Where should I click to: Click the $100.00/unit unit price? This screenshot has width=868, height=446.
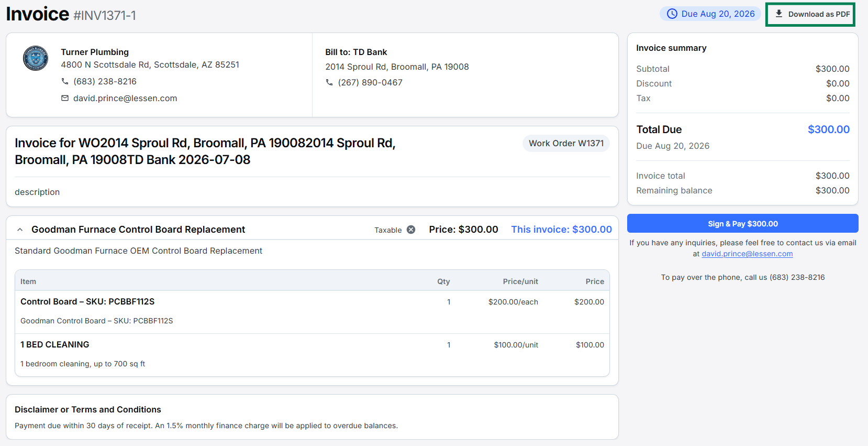point(516,345)
